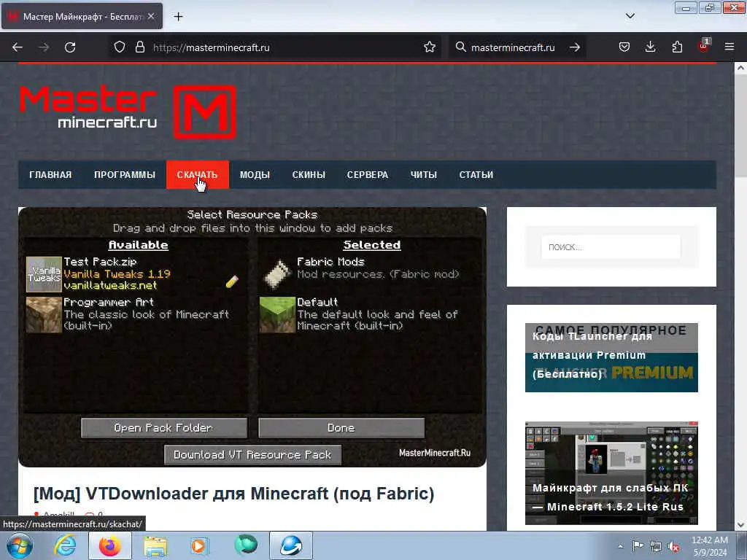The width and height of the screenshot is (747, 560).
Task: Click the red M site logo
Action: point(204,112)
